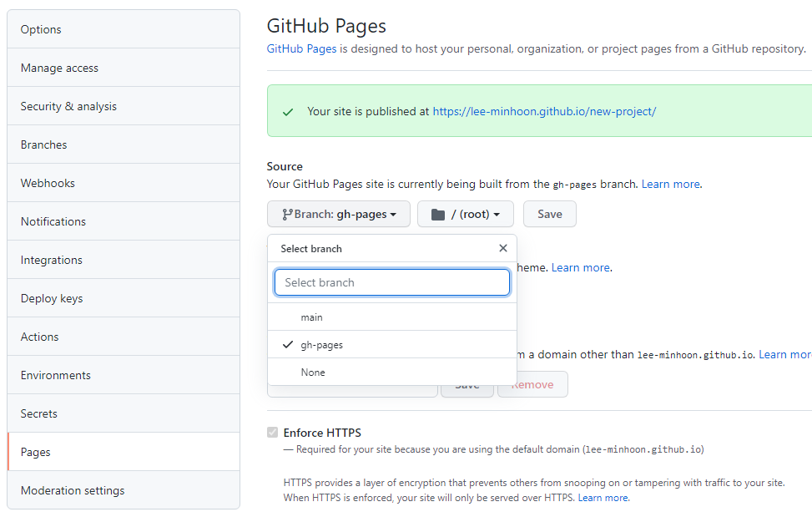Click the green published checkmark icon
Viewport: 812px width, 517px height.
tap(288, 112)
